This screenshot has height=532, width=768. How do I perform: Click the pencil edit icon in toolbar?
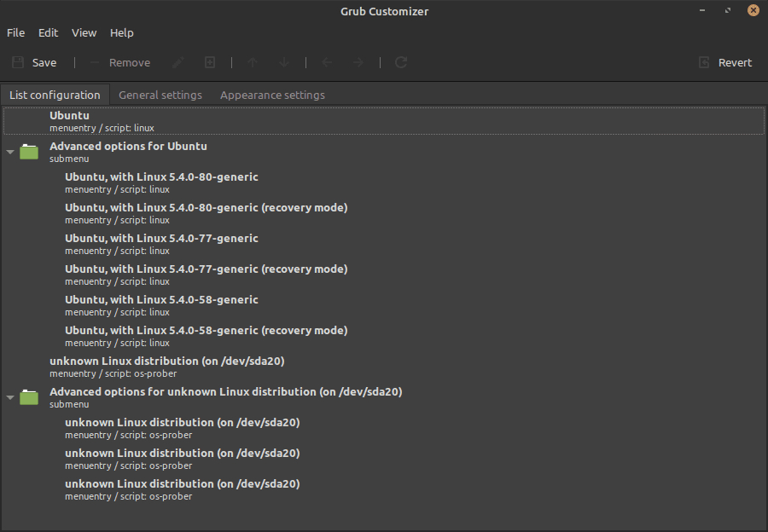click(x=178, y=62)
